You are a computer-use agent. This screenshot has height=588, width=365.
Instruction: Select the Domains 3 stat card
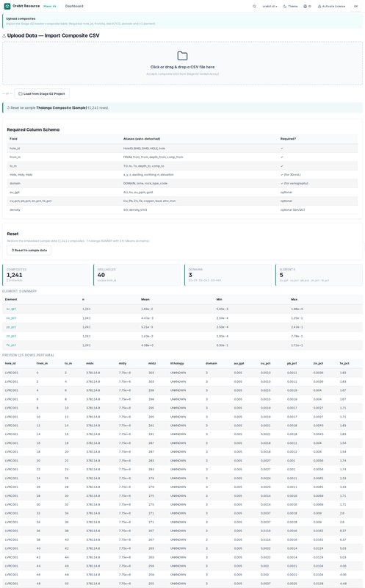[228, 275]
